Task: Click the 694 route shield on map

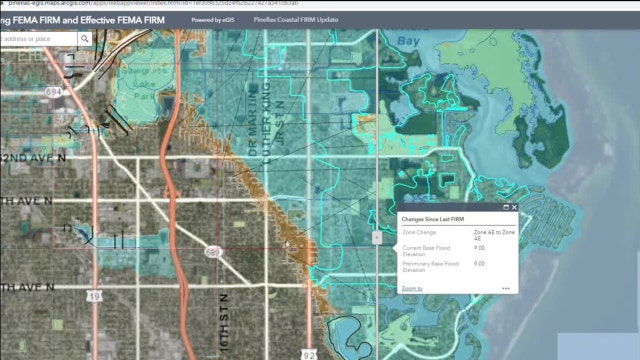Action: (53, 92)
